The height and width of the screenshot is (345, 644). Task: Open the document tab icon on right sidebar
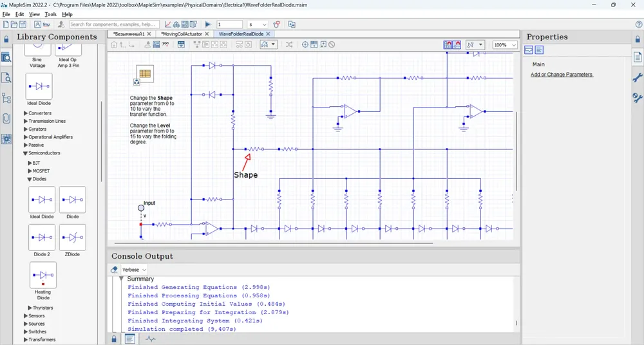click(638, 57)
